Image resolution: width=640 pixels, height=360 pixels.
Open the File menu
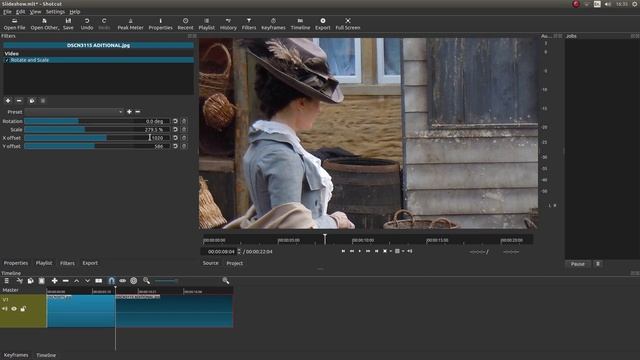coord(7,12)
